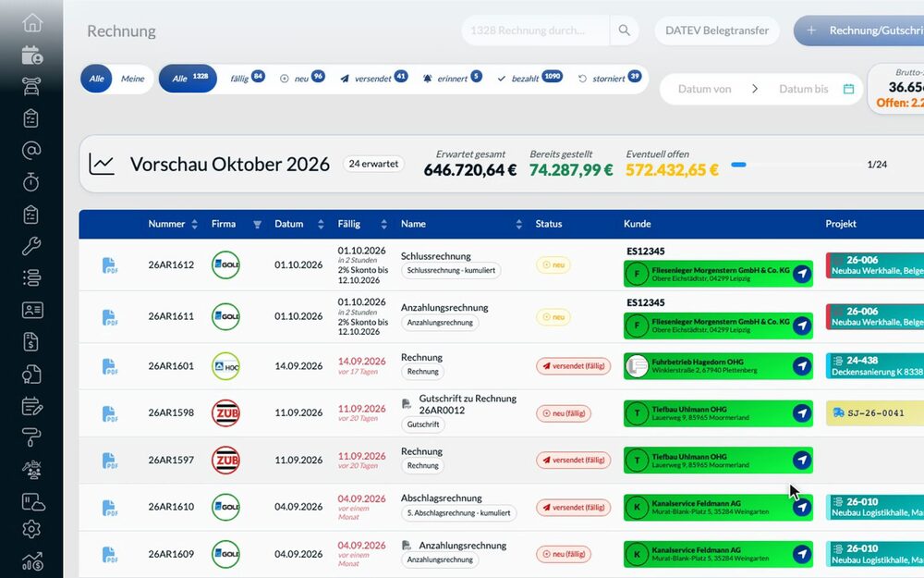Click the DATEV Belegtransfer button

[717, 31]
